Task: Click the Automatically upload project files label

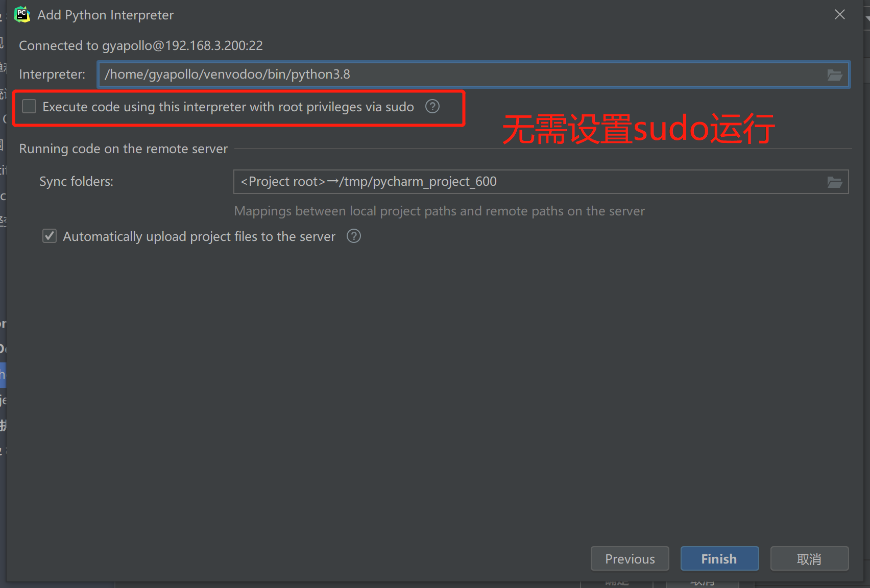Action: pyautogui.click(x=199, y=237)
